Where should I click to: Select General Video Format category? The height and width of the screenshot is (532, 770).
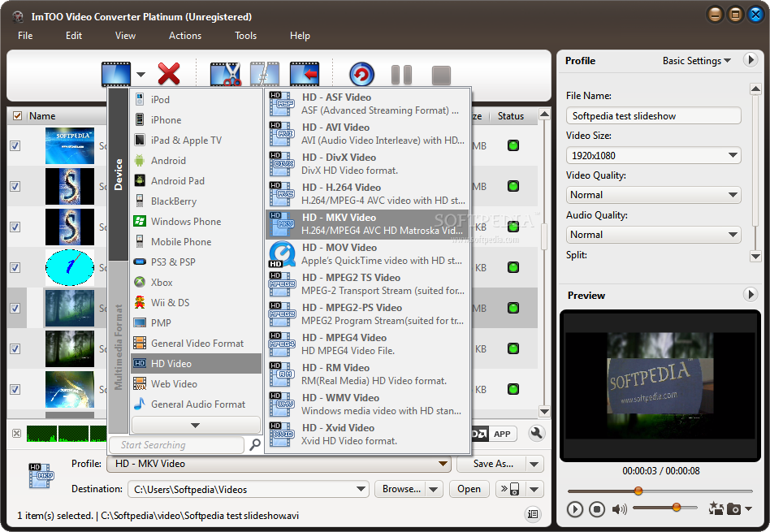click(197, 344)
